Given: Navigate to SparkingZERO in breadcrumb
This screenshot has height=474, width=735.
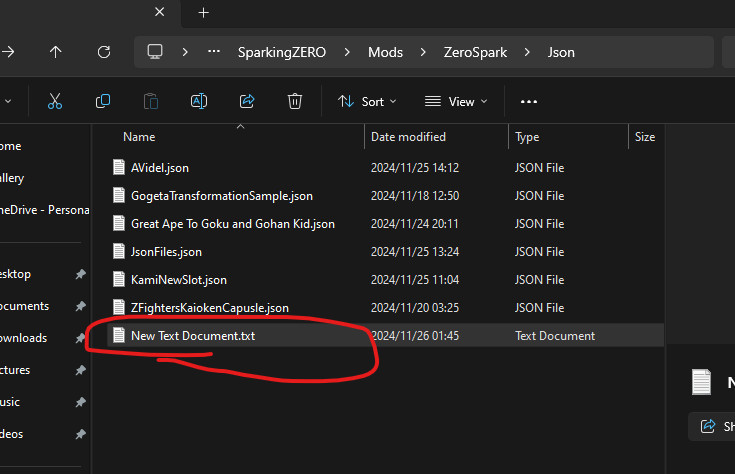Looking at the screenshot, I should pyautogui.click(x=280, y=52).
